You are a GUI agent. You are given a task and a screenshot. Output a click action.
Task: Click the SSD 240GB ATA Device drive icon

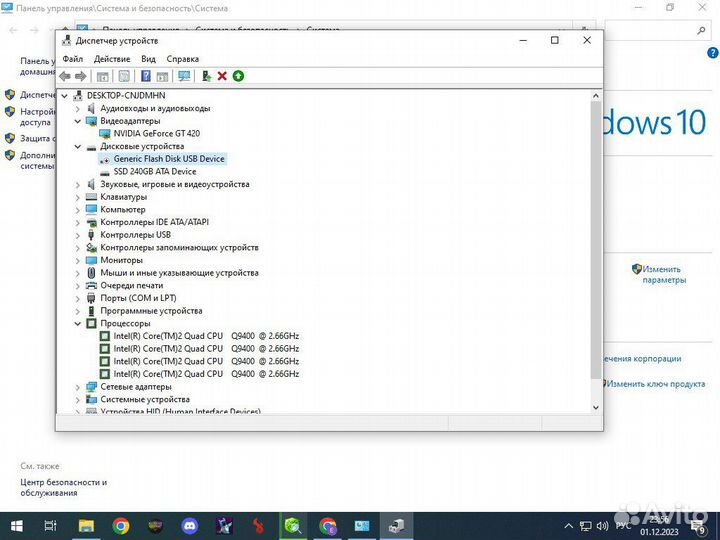point(105,172)
